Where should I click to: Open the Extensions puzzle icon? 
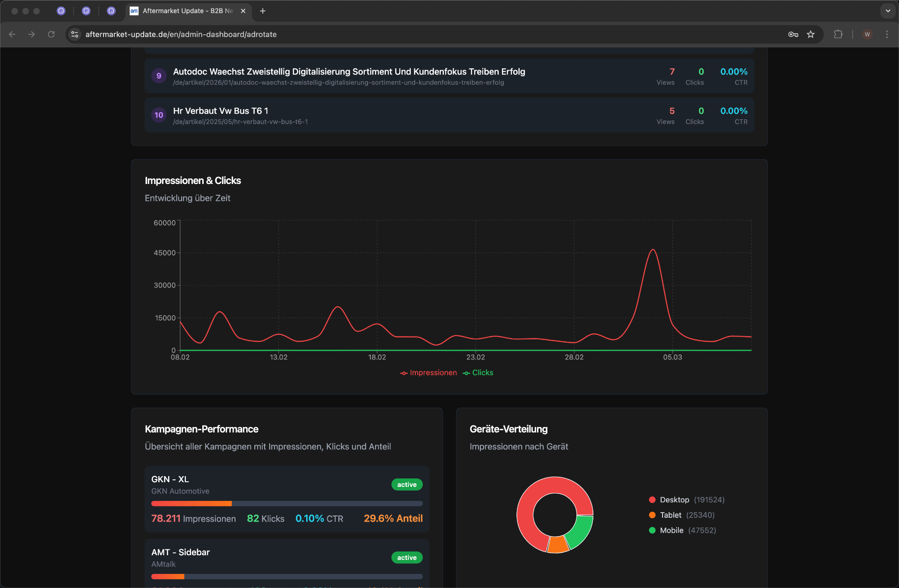(838, 34)
